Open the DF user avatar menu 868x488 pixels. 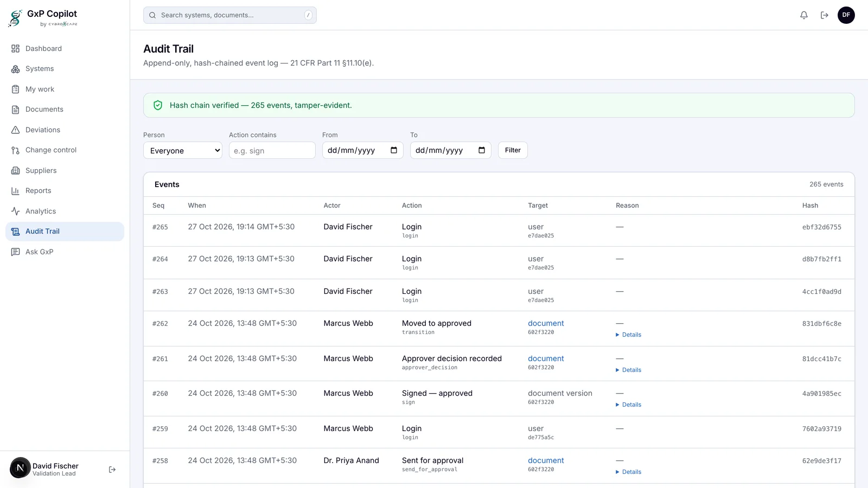(x=846, y=15)
